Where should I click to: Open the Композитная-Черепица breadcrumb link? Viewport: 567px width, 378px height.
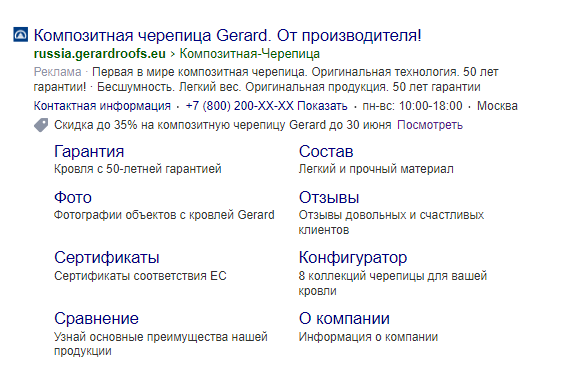(250, 54)
